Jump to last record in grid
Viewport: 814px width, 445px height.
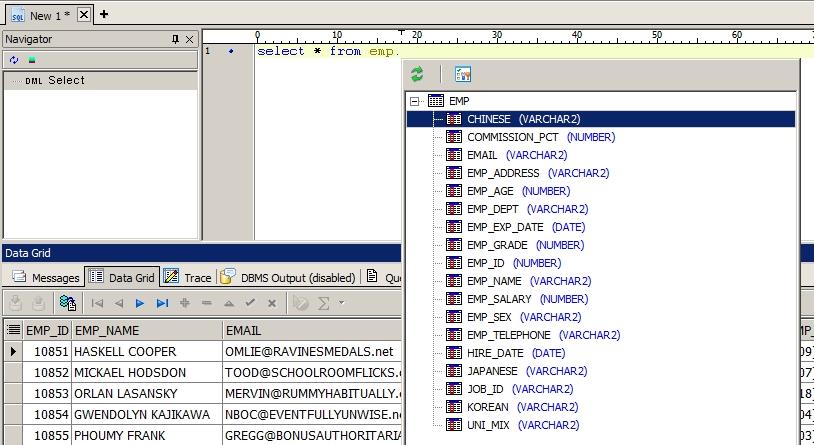point(162,303)
